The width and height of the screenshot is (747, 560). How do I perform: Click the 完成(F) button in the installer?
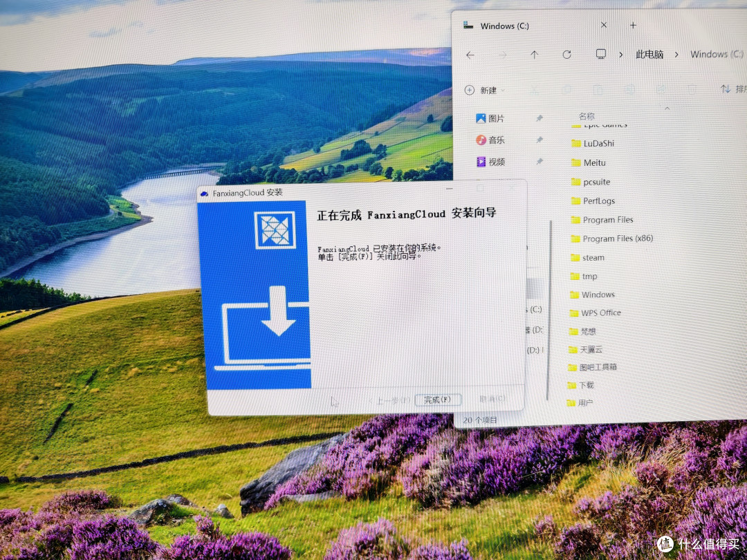[437, 400]
